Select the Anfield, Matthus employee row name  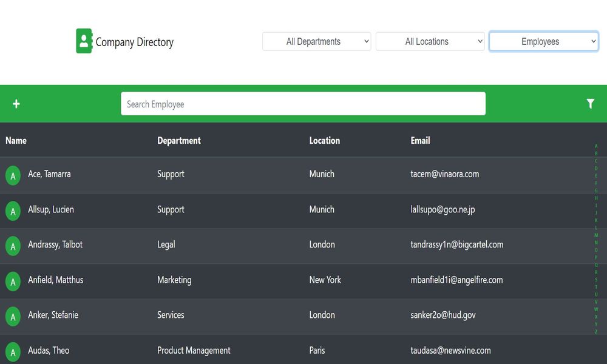point(56,280)
